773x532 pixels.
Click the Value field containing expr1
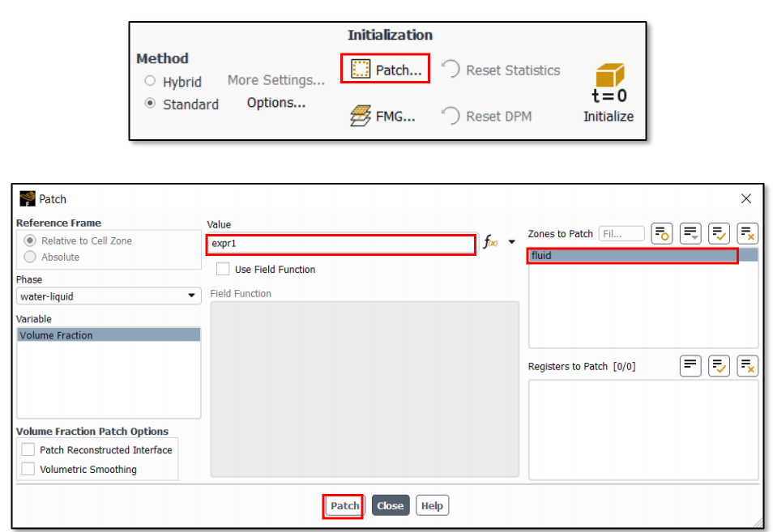coord(341,244)
